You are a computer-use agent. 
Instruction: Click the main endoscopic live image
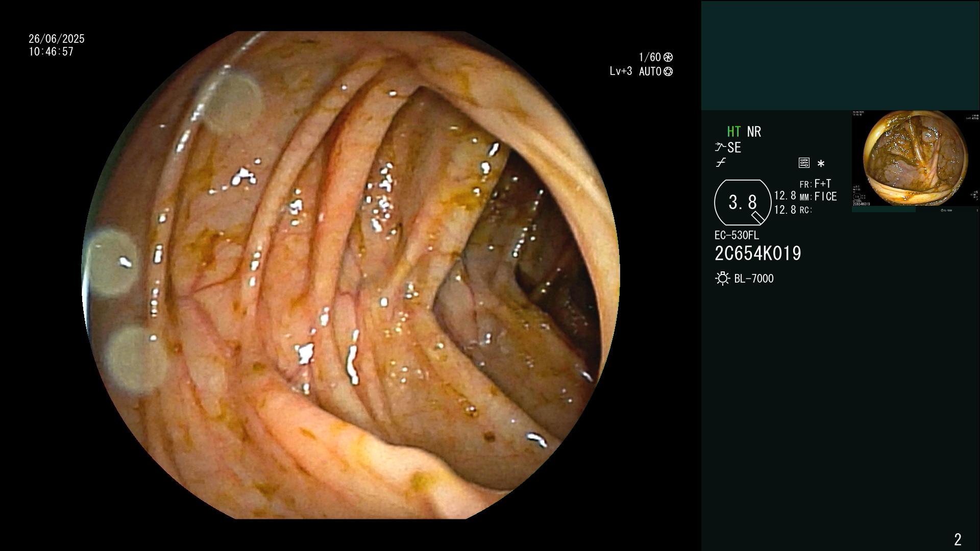coord(351,275)
